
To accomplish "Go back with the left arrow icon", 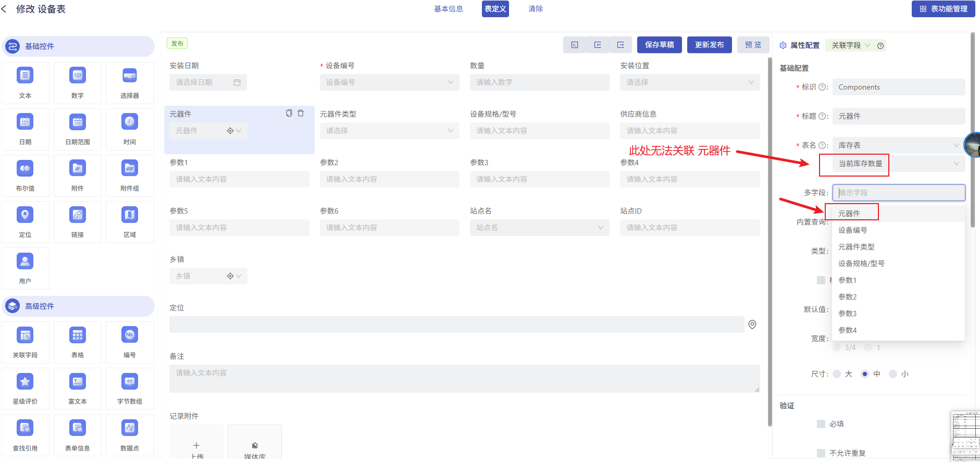I will (x=4, y=9).
